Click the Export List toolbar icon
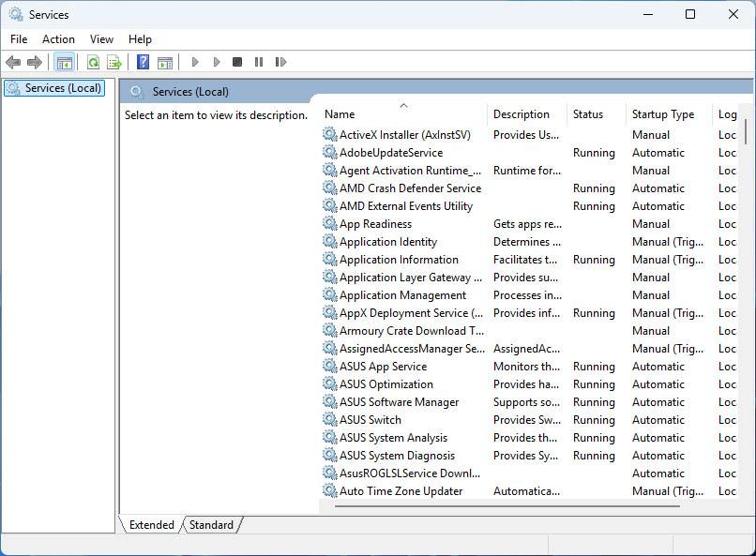Viewport: 756px width, 556px height. (114, 62)
